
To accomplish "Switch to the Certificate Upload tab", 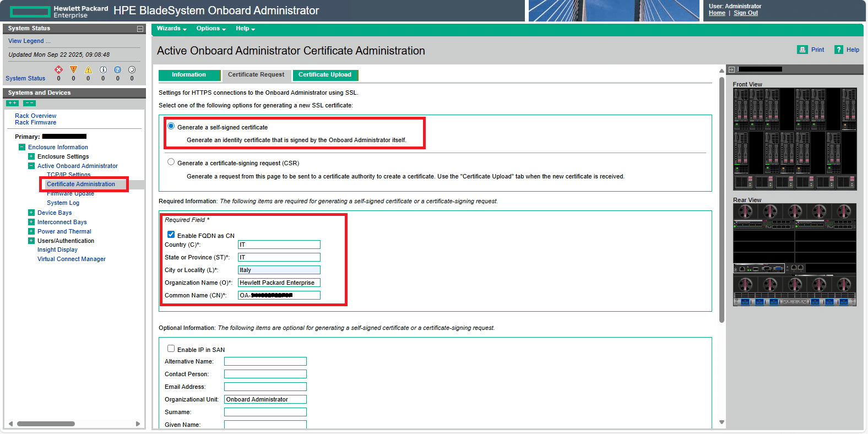I will [x=325, y=75].
